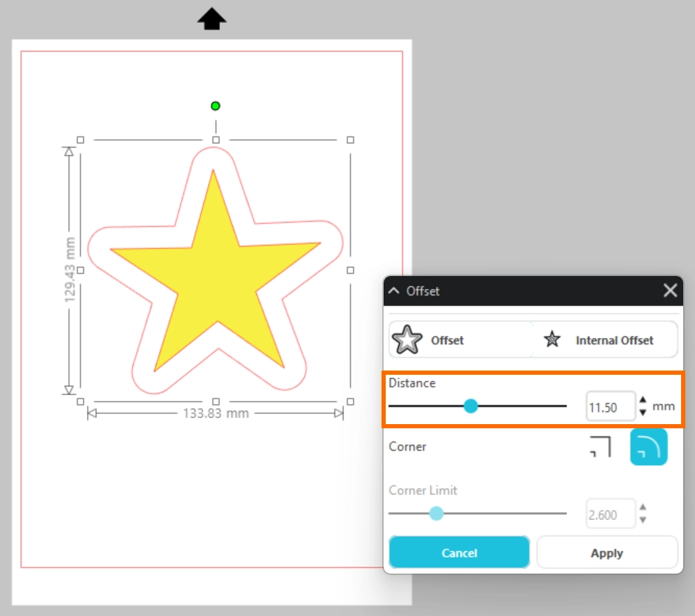The image size is (695, 616).
Task: Increase Distance with the up arrow
Action: (643, 400)
